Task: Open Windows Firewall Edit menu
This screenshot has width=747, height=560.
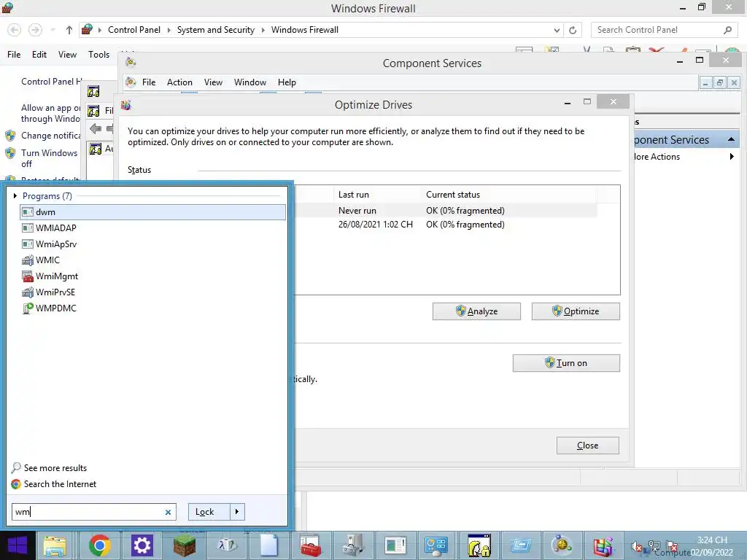Action: click(x=39, y=55)
